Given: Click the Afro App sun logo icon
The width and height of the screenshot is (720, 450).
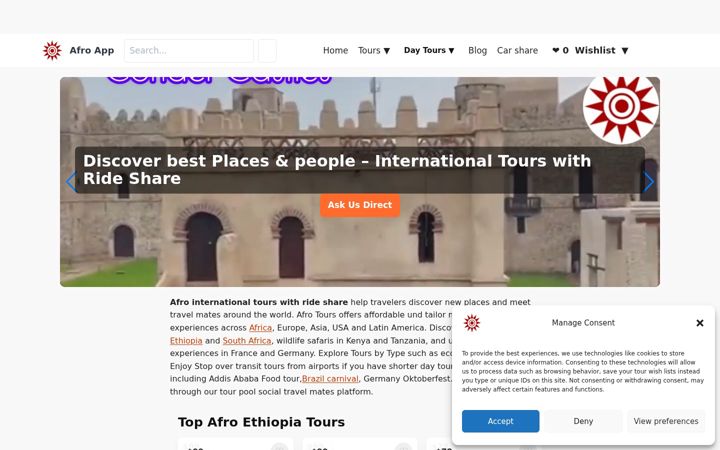Looking at the screenshot, I should point(52,51).
